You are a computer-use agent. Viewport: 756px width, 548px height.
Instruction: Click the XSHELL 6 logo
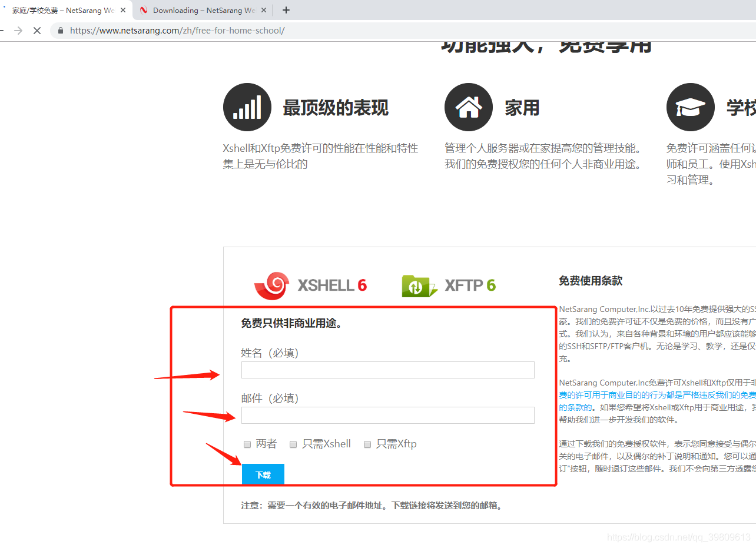coord(310,285)
